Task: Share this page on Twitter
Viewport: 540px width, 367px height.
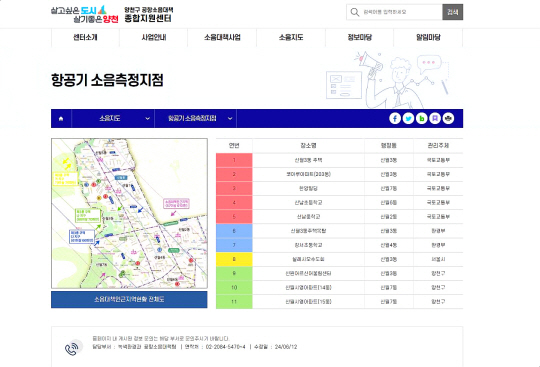Action: coord(408,118)
